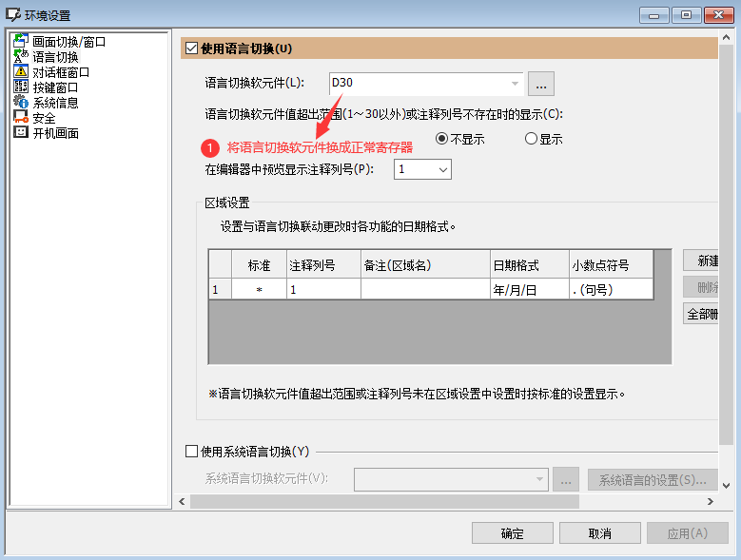Click the 安全 key icon

click(x=21, y=118)
